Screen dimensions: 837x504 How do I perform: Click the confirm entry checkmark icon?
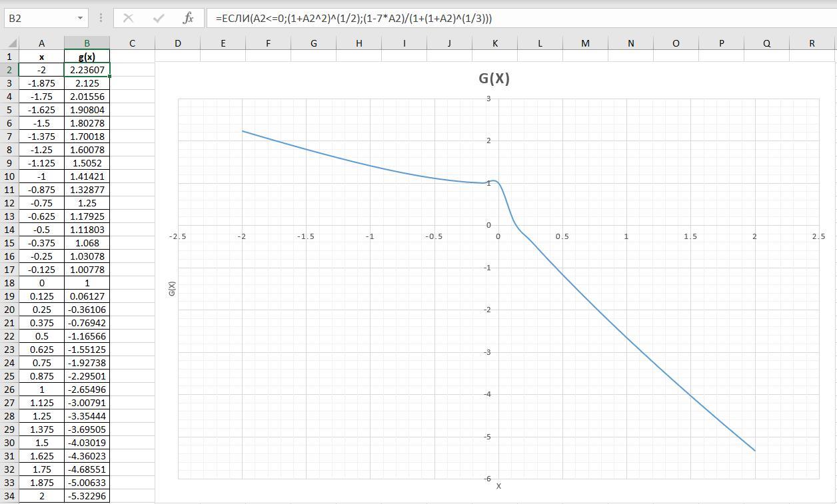[159, 18]
